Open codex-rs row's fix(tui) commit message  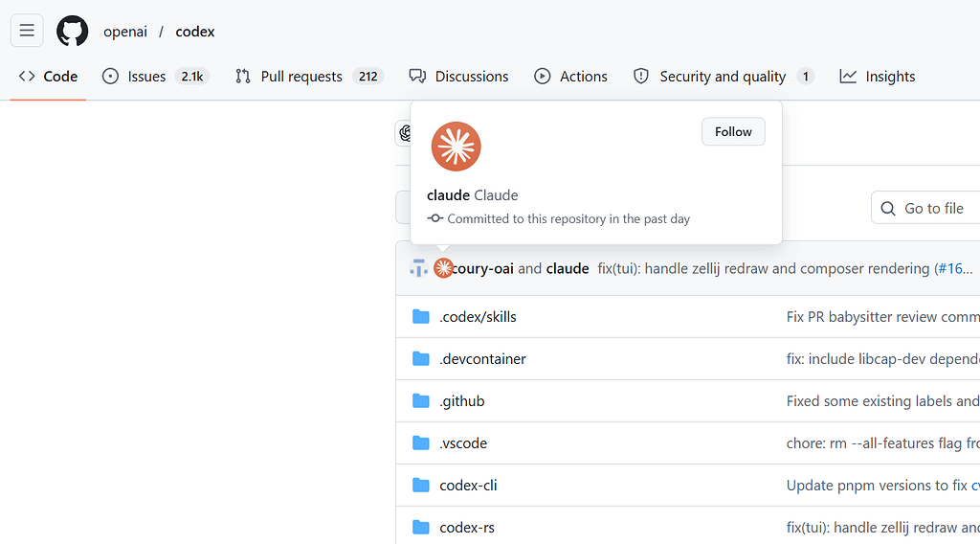(882, 528)
